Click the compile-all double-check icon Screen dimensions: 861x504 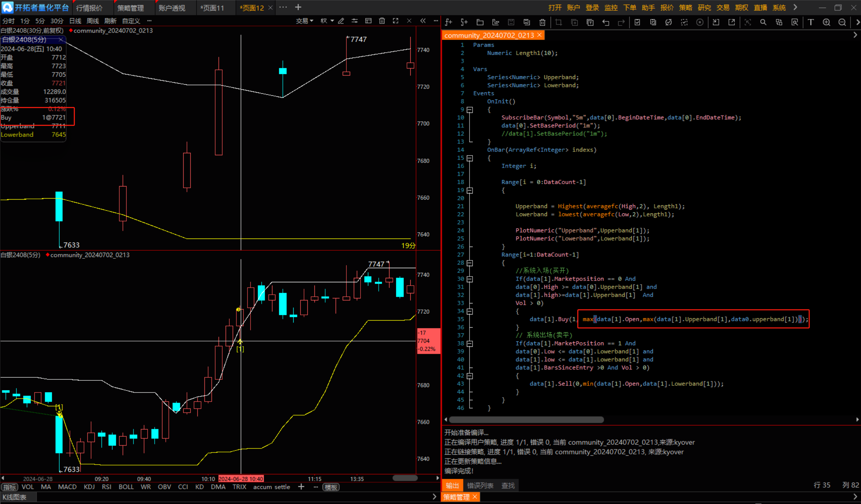(x=653, y=22)
